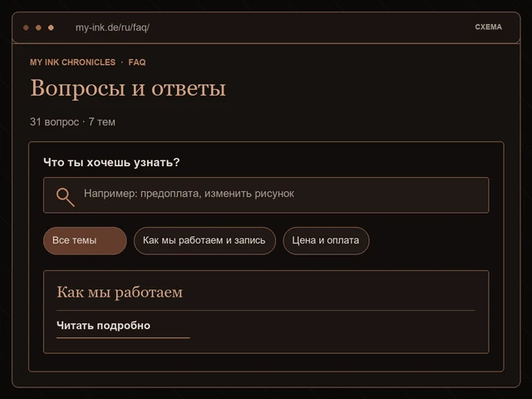Viewport: 532px width, 399px height.
Task: Focus the search field with placeholder "Например"
Action: pyautogui.click(x=266, y=195)
